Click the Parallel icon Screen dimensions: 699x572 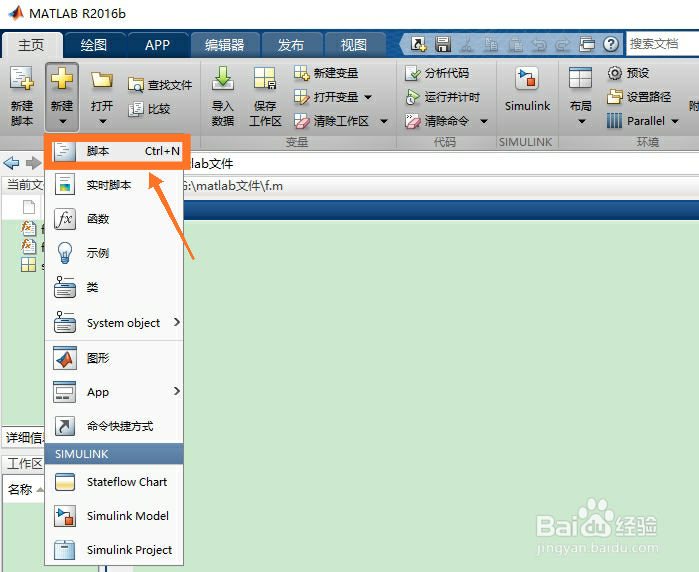coord(614,121)
